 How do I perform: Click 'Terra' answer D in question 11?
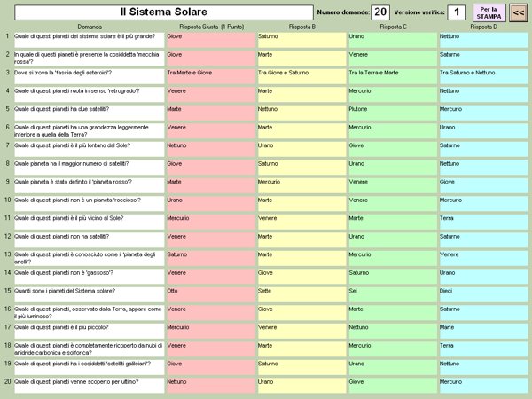pyautogui.click(x=483, y=222)
